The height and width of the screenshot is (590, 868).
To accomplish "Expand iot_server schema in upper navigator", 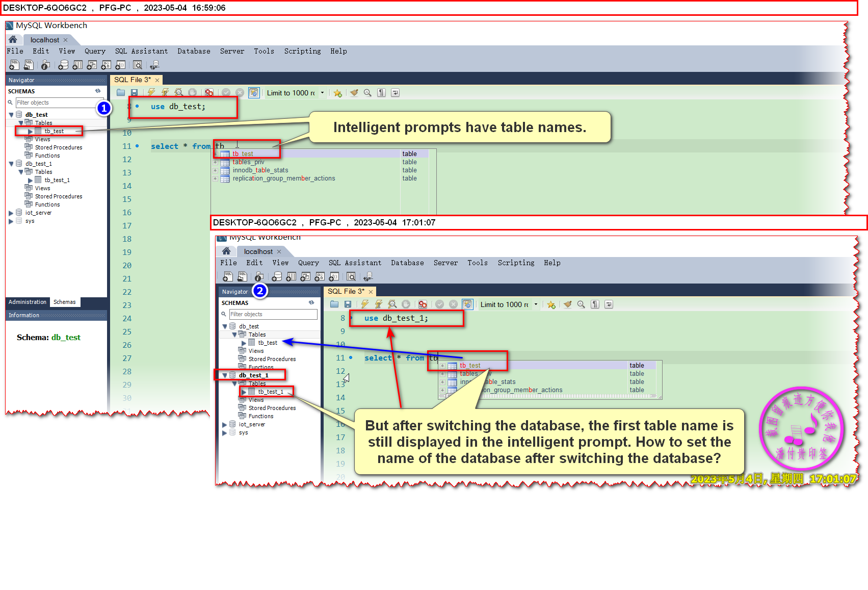I will pyautogui.click(x=11, y=213).
